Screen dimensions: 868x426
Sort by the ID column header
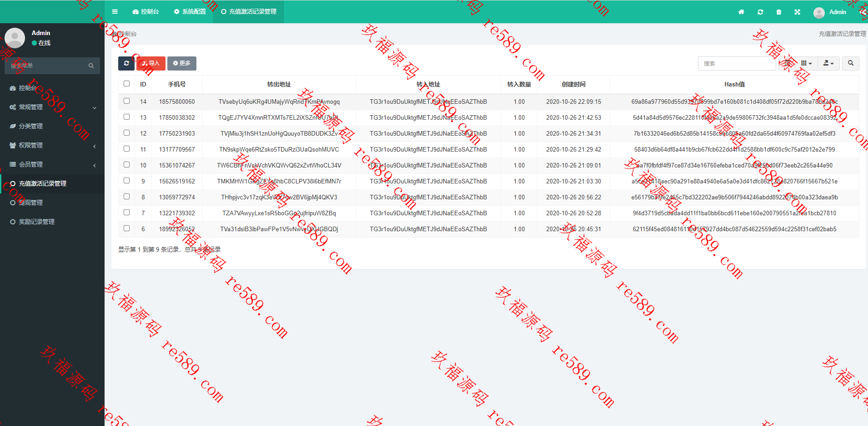[x=143, y=85]
